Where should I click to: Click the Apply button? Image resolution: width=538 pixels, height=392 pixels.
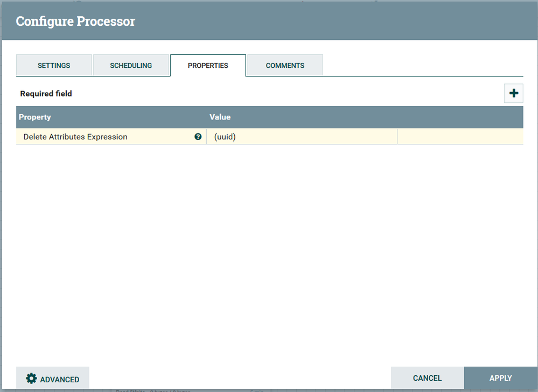[x=500, y=378]
